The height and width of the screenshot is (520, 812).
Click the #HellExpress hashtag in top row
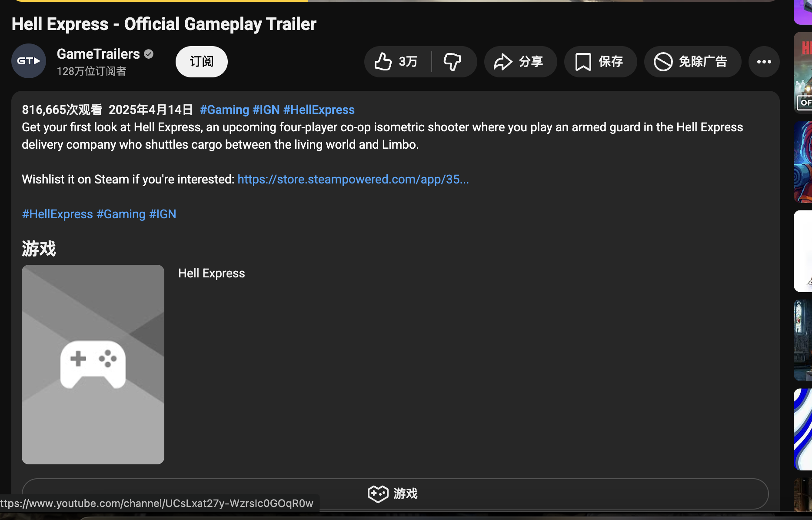tap(319, 110)
